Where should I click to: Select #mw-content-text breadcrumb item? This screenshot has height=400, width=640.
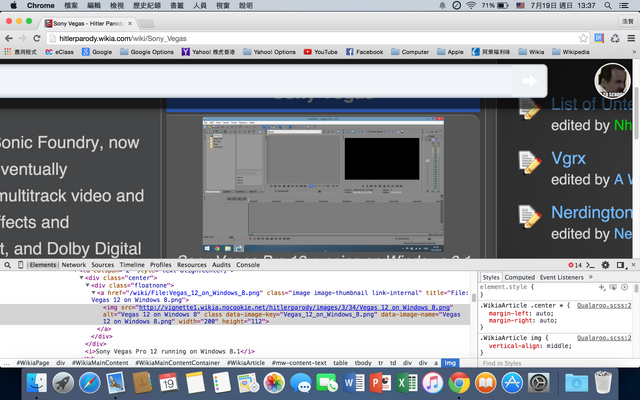pos(299,362)
